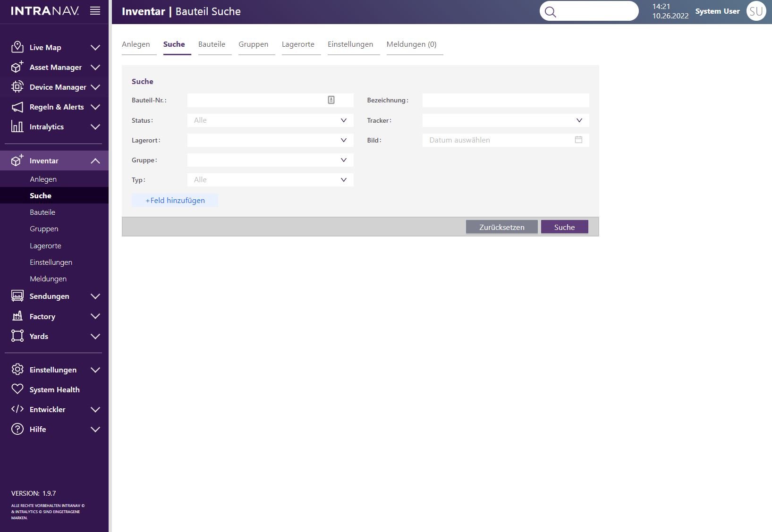Screen dimensions: 772x532
Task: Expand the Factory chevron
Action: point(95,316)
